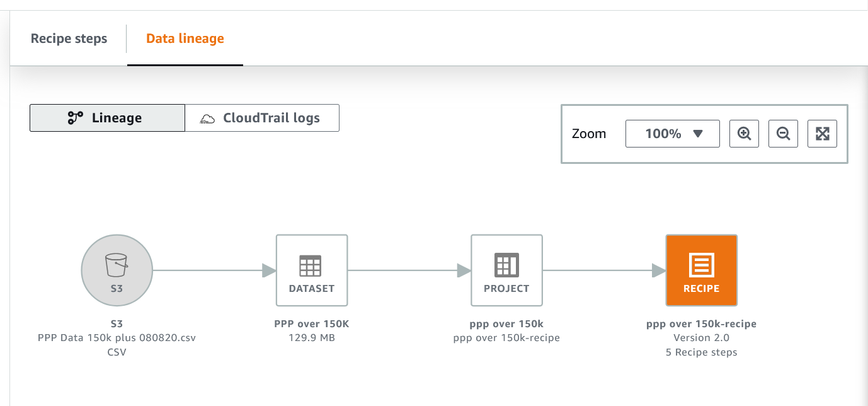Select the Data lineage tab
The image size is (868, 406).
[185, 38]
